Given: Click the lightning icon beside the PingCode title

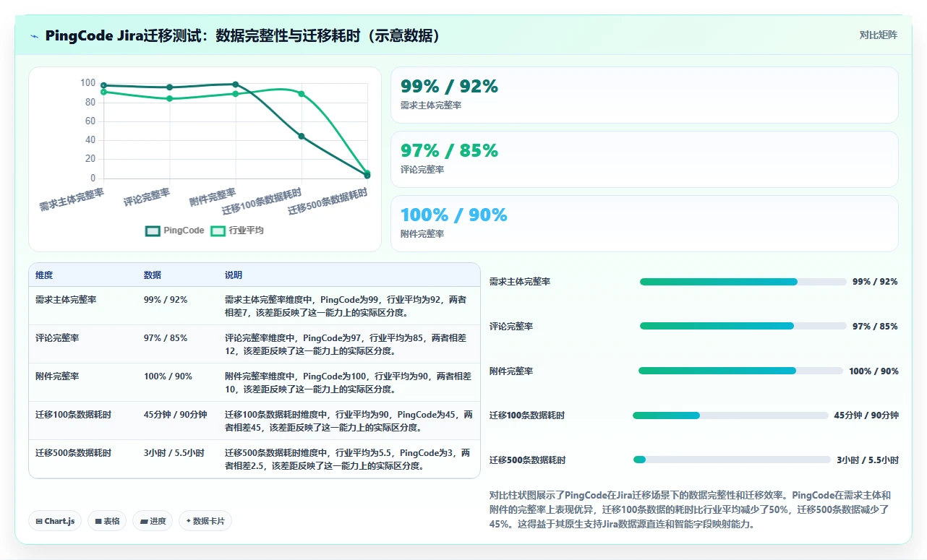Looking at the screenshot, I should tap(35, 36).
